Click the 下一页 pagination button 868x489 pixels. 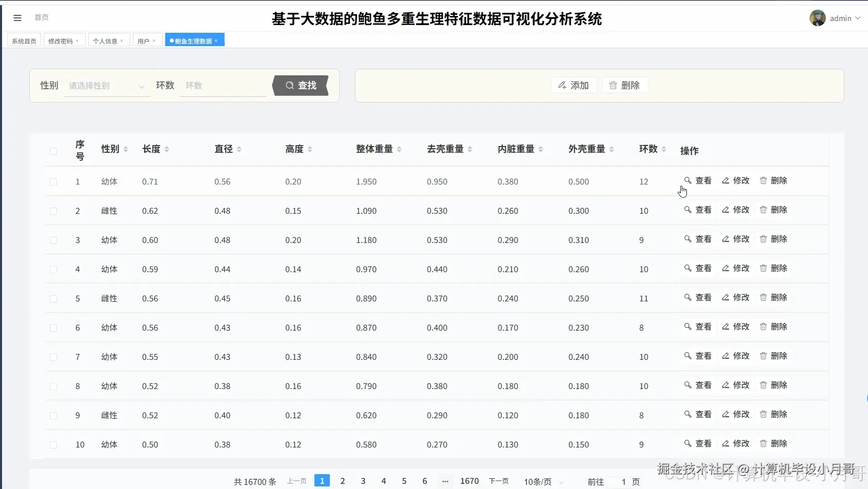click(498, 481)
